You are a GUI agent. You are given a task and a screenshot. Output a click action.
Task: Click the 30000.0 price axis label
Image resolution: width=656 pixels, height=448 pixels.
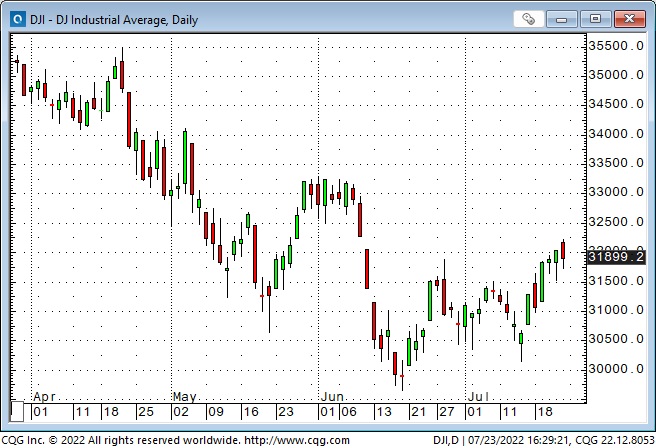coord(616,369)
